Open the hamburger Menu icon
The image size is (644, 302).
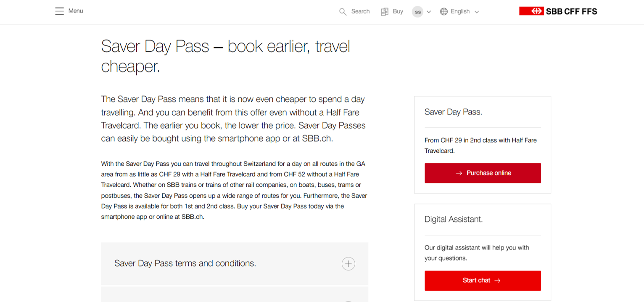click(x=59, y=11)
